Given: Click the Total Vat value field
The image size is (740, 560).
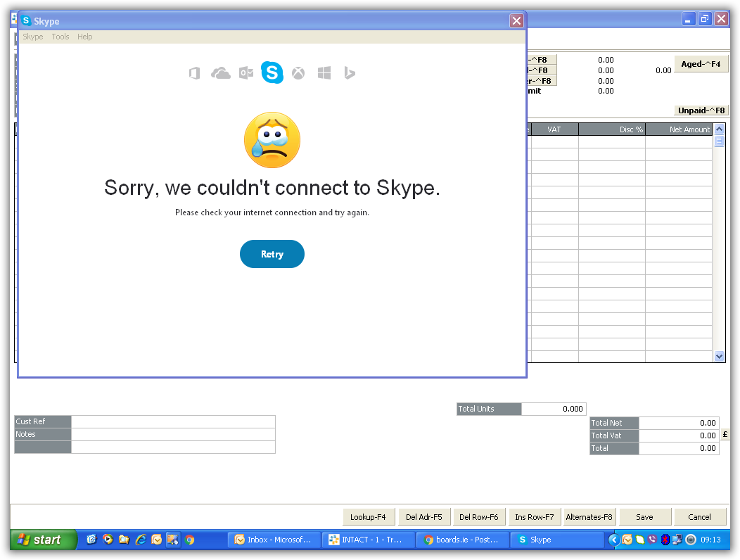Looking at the screenshot, I should pyautogui.click(x=679, y=435).
